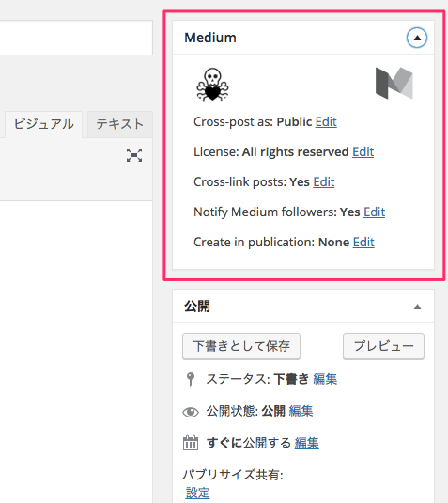Screen dimensions: 448x503
Task: Click the Medium panel heading
Action: (210, 38)
